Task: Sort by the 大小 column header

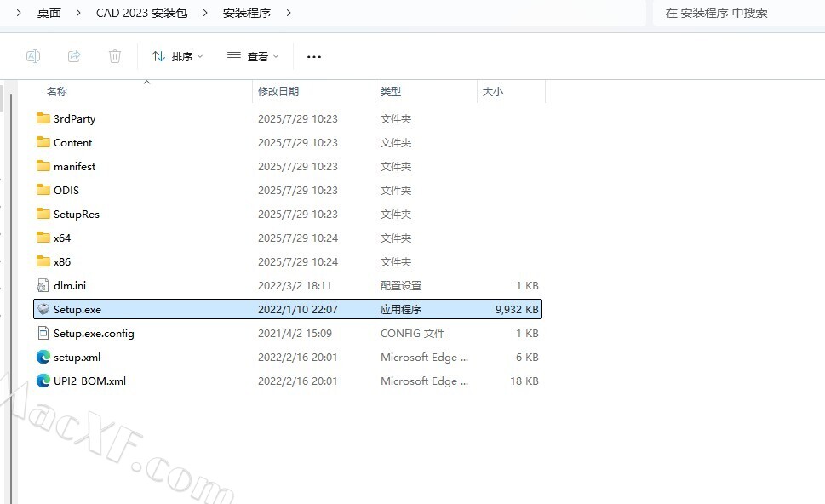Action: pyautogui.click(x=492, y=92)
